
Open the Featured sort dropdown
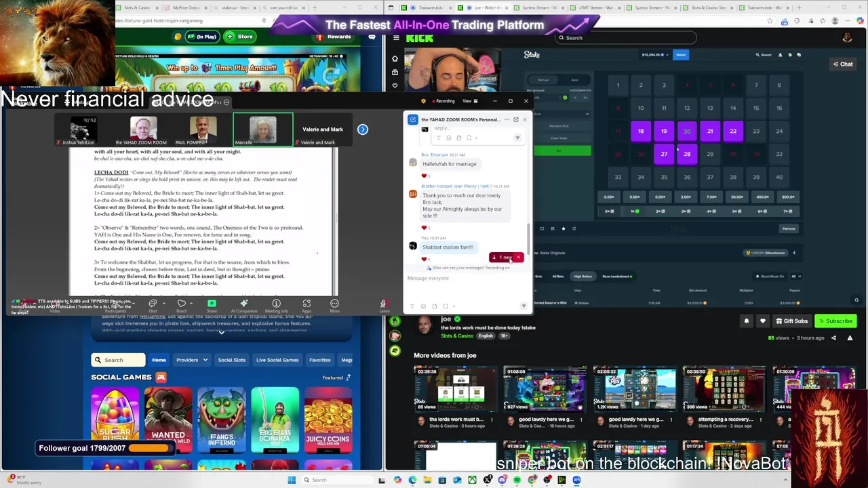point(336,378)
